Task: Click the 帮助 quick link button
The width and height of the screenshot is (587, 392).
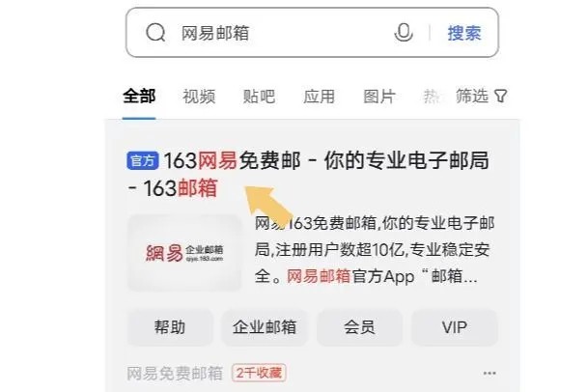Action: (x=170, y=327)
